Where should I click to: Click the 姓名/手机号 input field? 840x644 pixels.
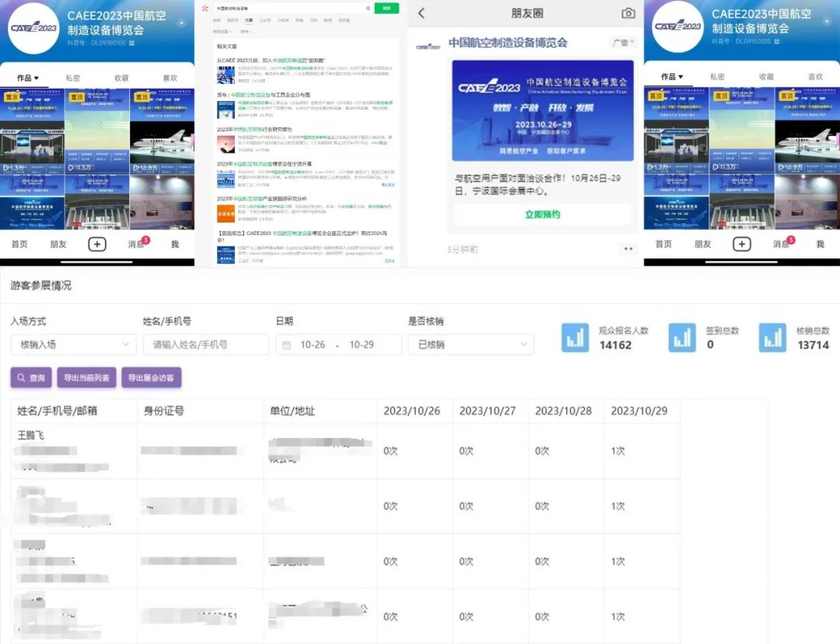[x=205, y=345]
